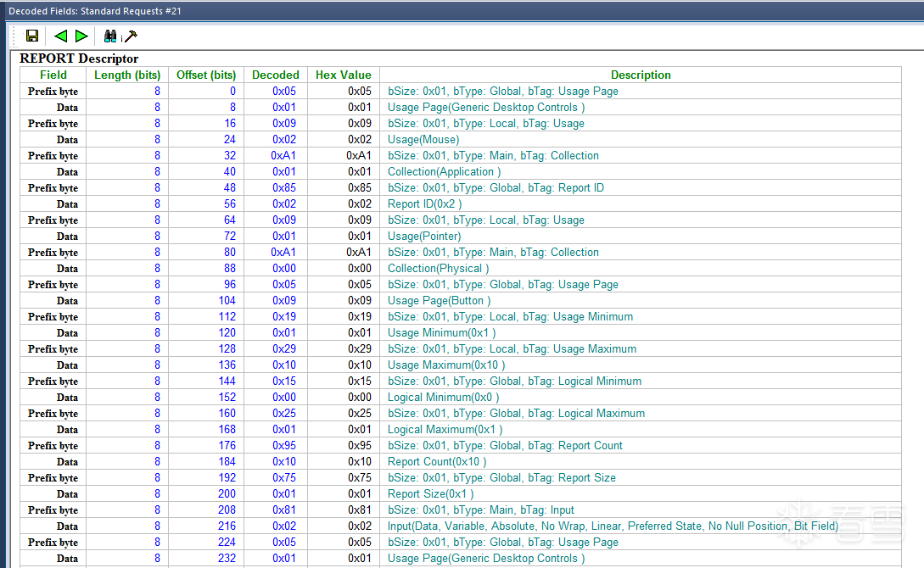
Task: Click the Save floppy disk icon
Action: (x=32, y=36)
